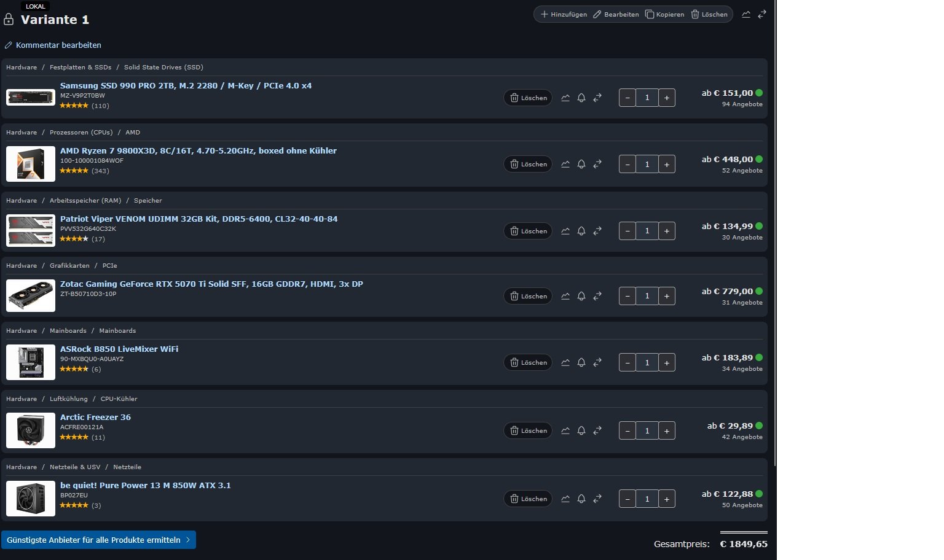Click Günstigste Anbieter für alle Produkte ermitteln

[98, 540]
